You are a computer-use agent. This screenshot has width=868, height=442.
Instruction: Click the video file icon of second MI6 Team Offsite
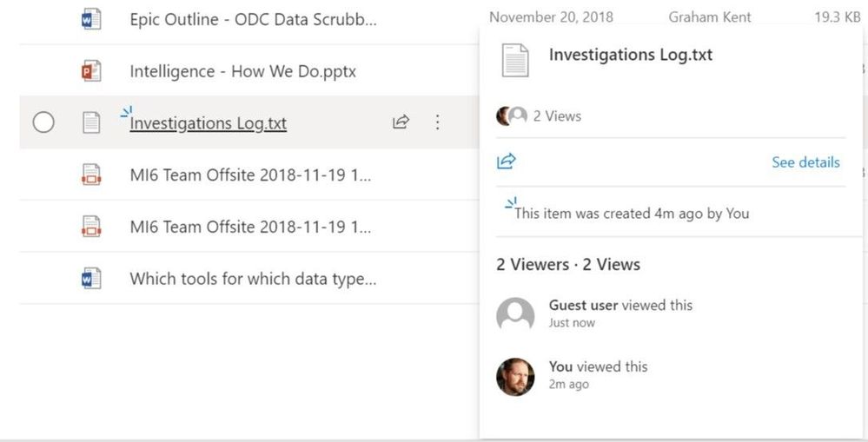pyautogui.click(x=91, y=227)
